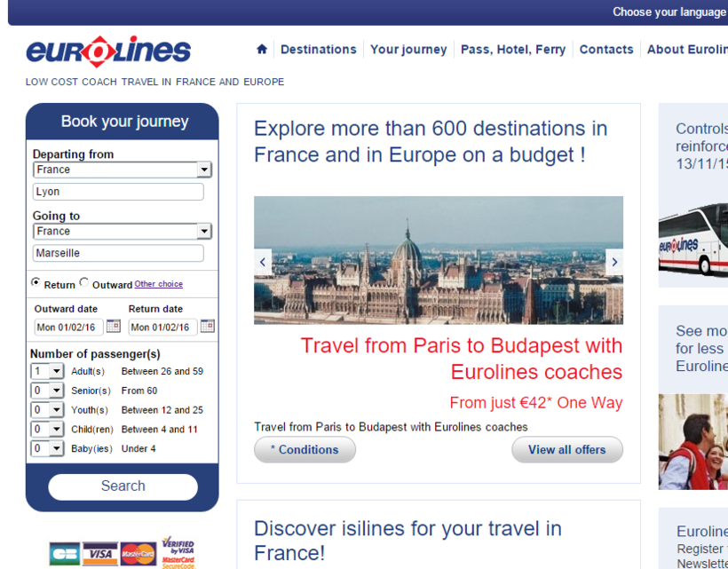Click the View all offers button
The width and height of the screenshot is (728, 569).
tap(567, 449)
